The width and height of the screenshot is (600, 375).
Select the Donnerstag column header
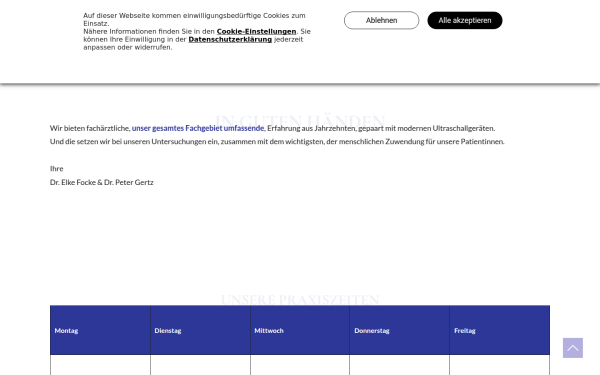pos(399,330)
